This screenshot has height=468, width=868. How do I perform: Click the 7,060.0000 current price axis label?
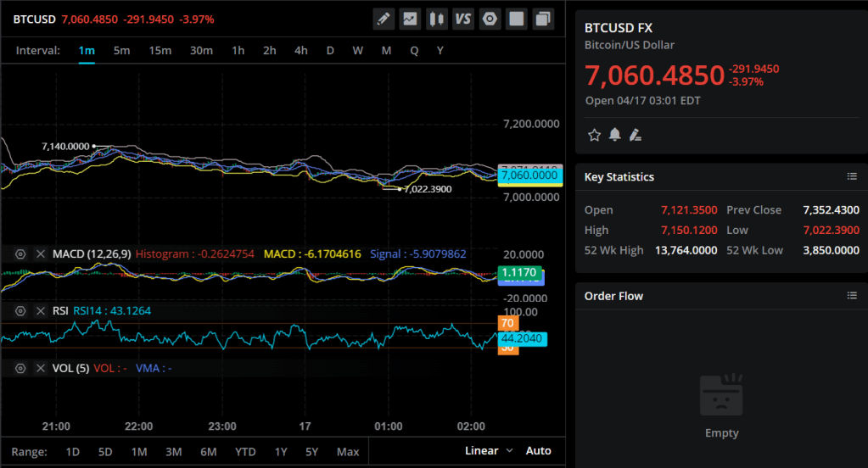(x=529, y=175)
